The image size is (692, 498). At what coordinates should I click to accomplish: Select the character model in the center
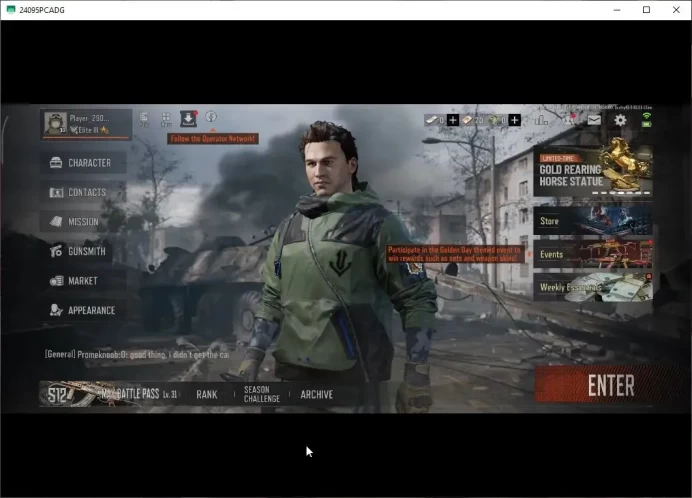coord(342,265)
